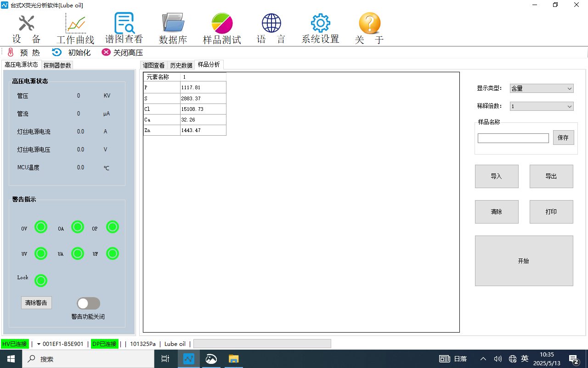Open the 稀释倍数 dropdown
This screenshot has height=368, width=588.
(542, 106)
